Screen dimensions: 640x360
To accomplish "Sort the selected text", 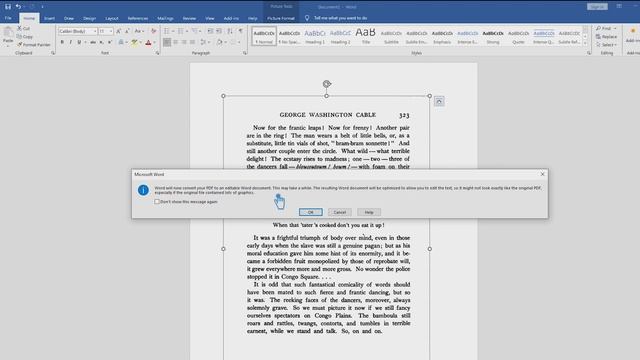I will coord(230,31).
